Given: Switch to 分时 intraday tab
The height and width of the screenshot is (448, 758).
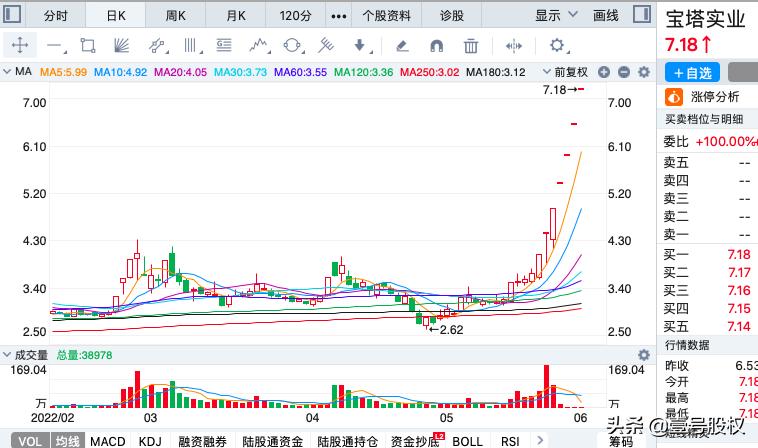Looking at the screenshot, I should [x=56, y=15].
